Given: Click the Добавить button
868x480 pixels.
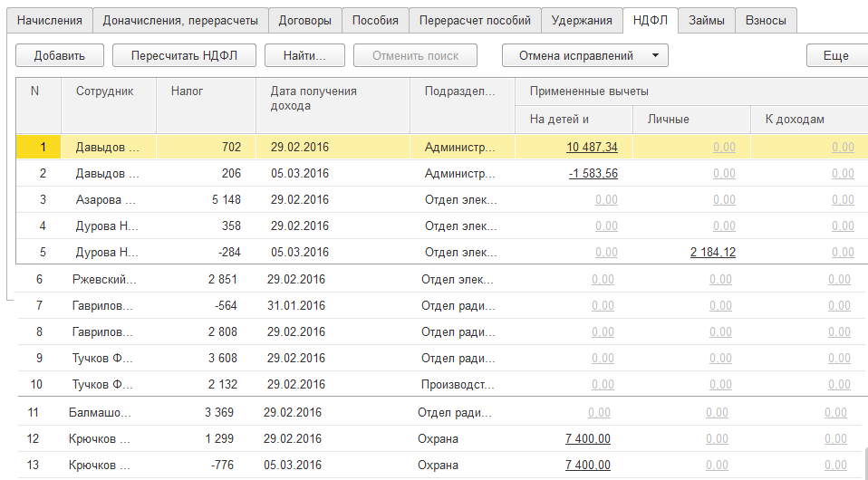Looking at the screenshot, I should pos(60,55).
